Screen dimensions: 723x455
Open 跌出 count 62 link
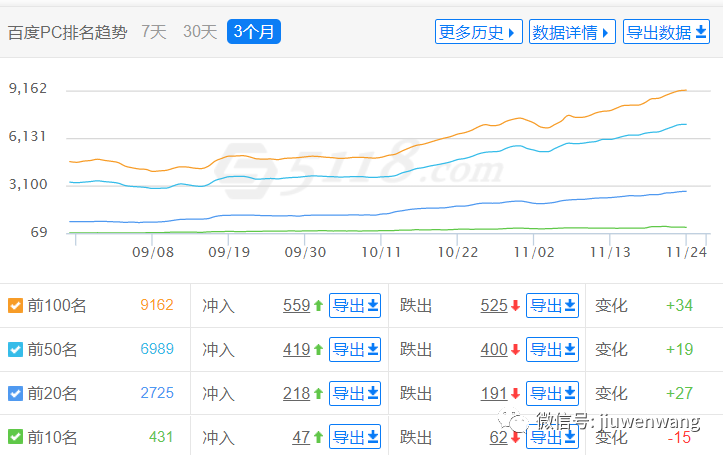(x=498, y=437)
